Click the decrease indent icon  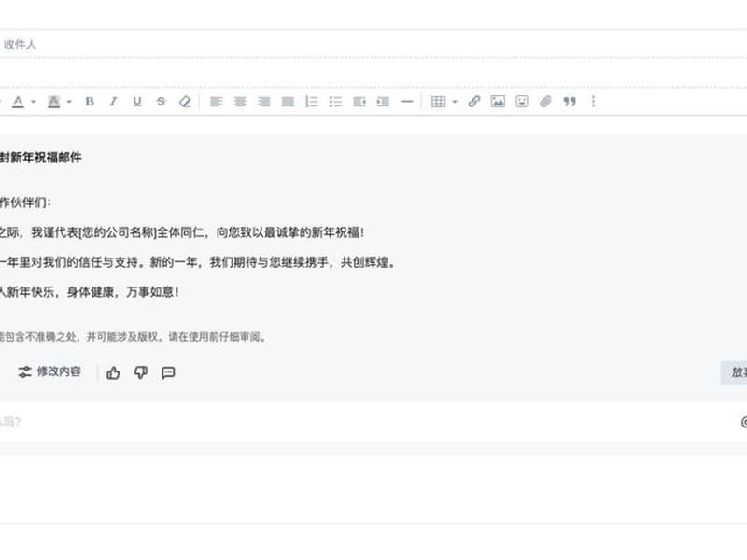coord(359,102)
